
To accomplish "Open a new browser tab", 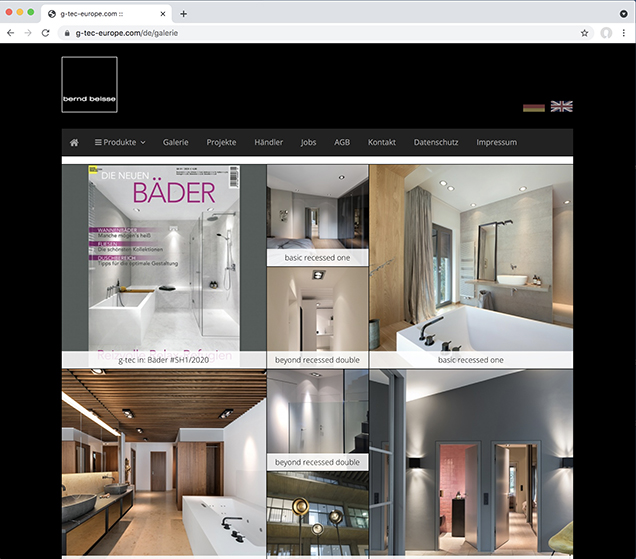I will tap(183, 13).
